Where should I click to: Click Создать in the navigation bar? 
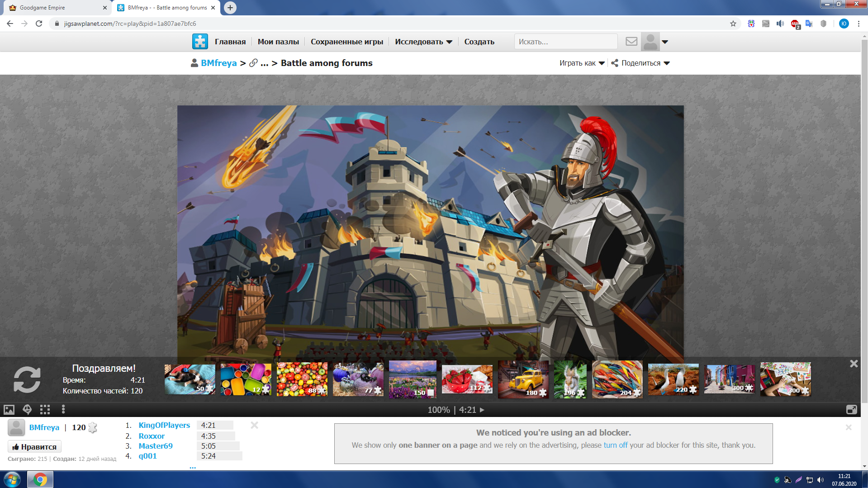[x=479, y=42]
